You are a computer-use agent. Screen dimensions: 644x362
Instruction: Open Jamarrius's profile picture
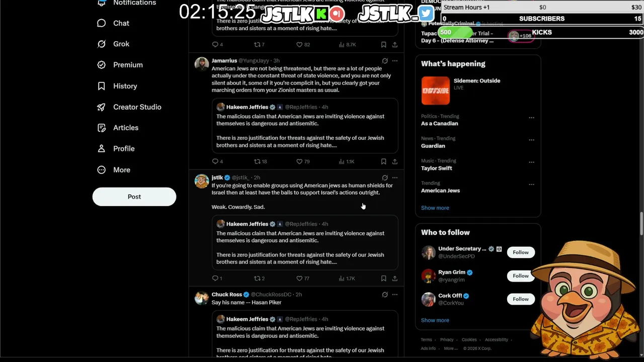click(x=202, y=64)
